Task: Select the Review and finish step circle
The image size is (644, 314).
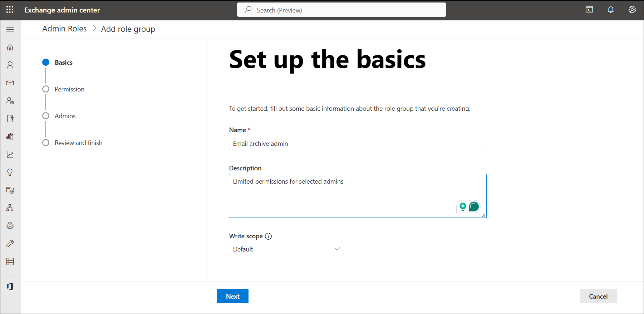Action: [46, 143]
